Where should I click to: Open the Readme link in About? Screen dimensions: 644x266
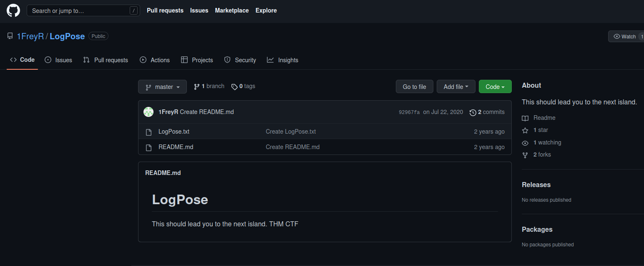[x=544, y=118]
